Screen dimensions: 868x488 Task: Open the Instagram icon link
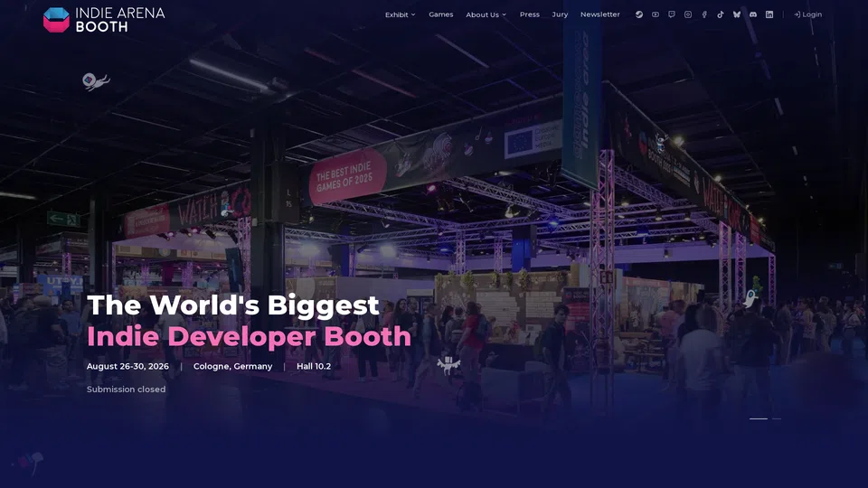(688, 14)
